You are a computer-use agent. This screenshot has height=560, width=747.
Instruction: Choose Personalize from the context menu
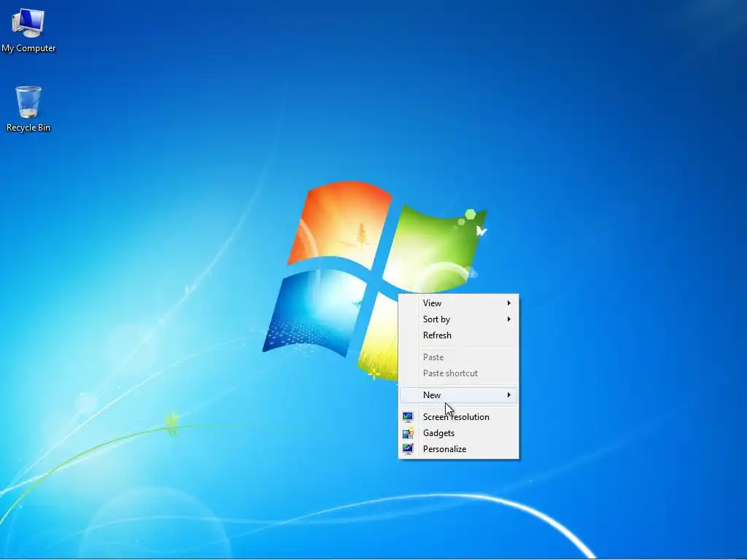click(x=458, y=449)
